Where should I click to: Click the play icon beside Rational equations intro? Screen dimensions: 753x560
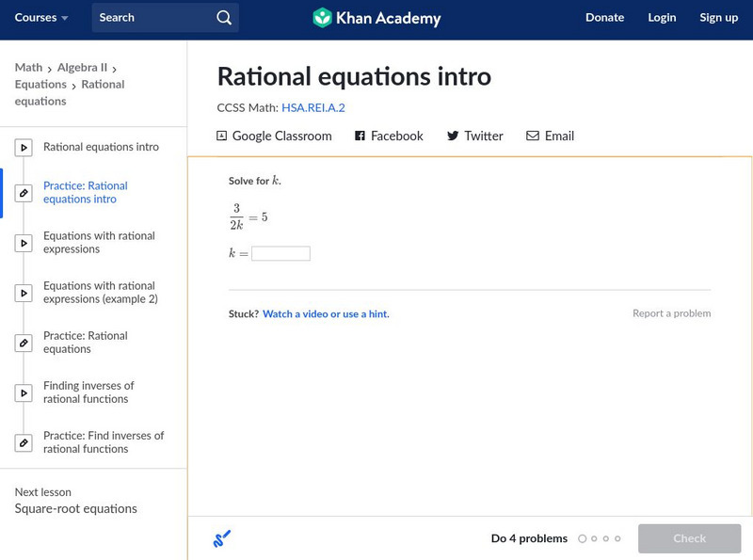[23, 147]
